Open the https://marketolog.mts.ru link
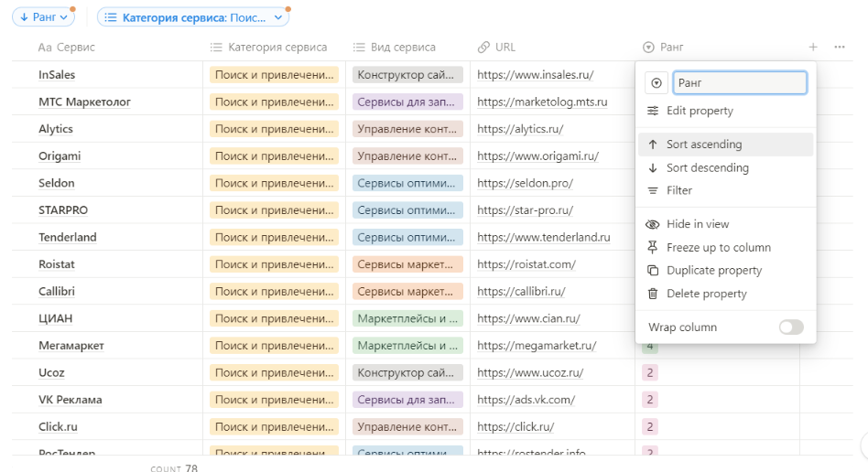The height and width of the screenshot is (472, 868). [542, 102]
